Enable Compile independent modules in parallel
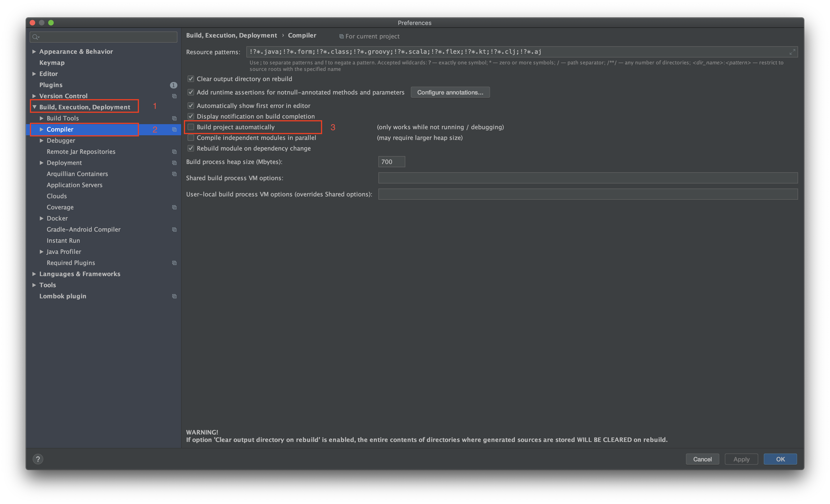The image size is (830, 504). (x=191, y=138)
